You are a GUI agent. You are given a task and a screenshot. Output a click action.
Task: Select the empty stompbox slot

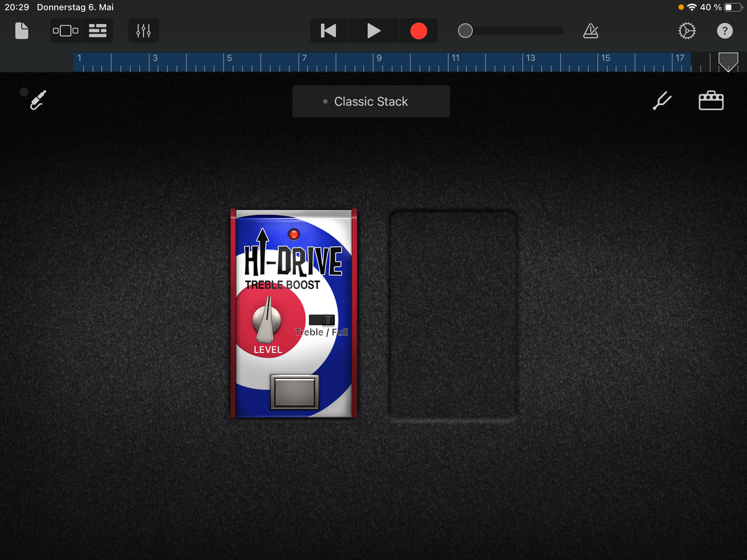(x=453, y=315)
